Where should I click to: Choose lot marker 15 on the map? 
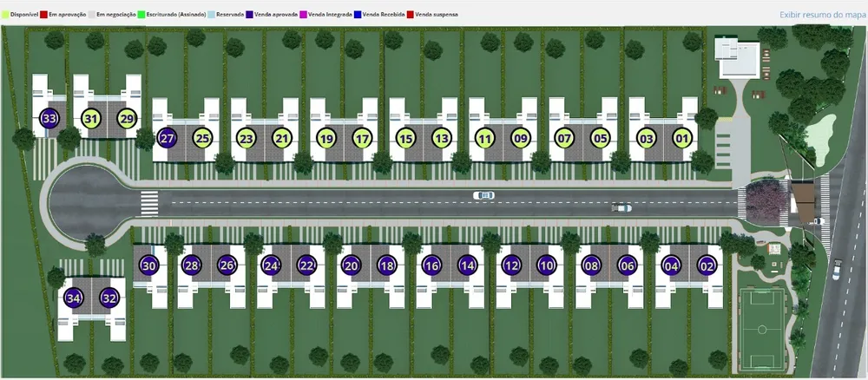point(405,138)
